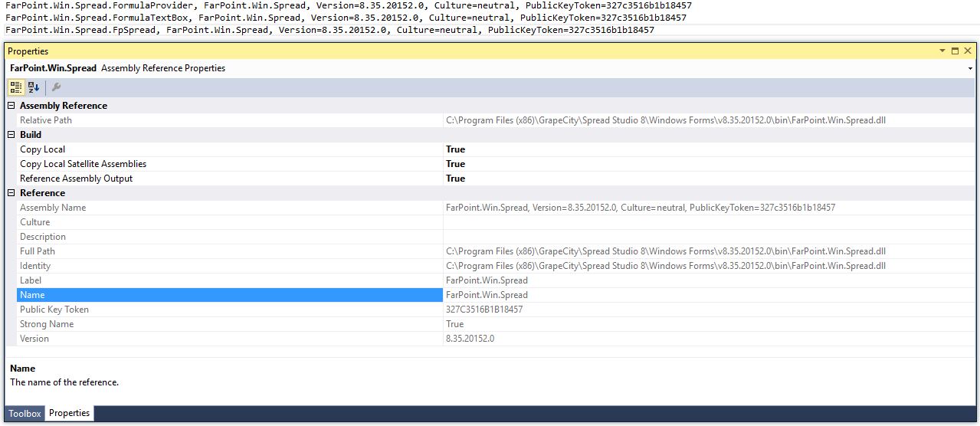Open Property Pages wrench icon
The image size is (980, 426).
point(56,87)
